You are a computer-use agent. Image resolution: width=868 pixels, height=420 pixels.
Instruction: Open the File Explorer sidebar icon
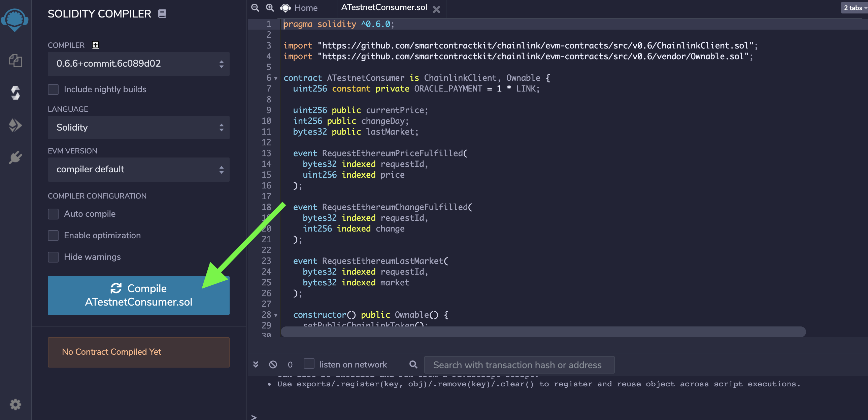coord(15,61)
